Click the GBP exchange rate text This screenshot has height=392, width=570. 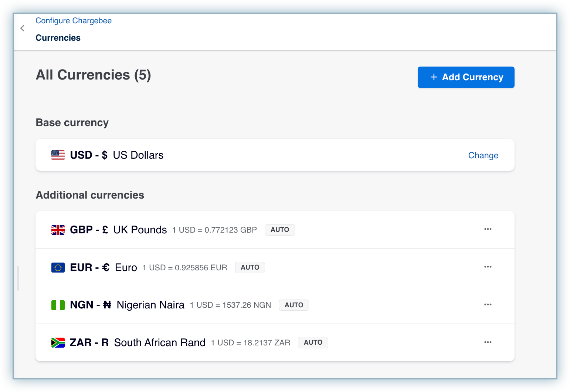(214, 230)
